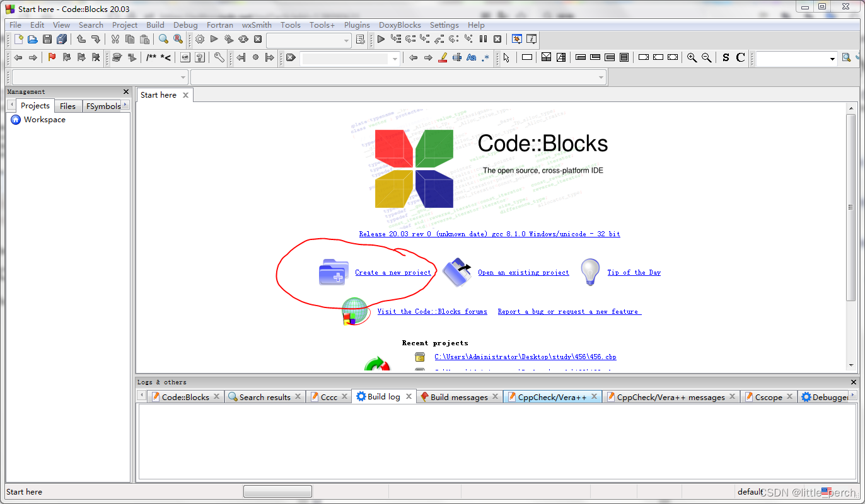Expand the search combo box near right edge
Viewport: 865px width, 504px height.
832,59
